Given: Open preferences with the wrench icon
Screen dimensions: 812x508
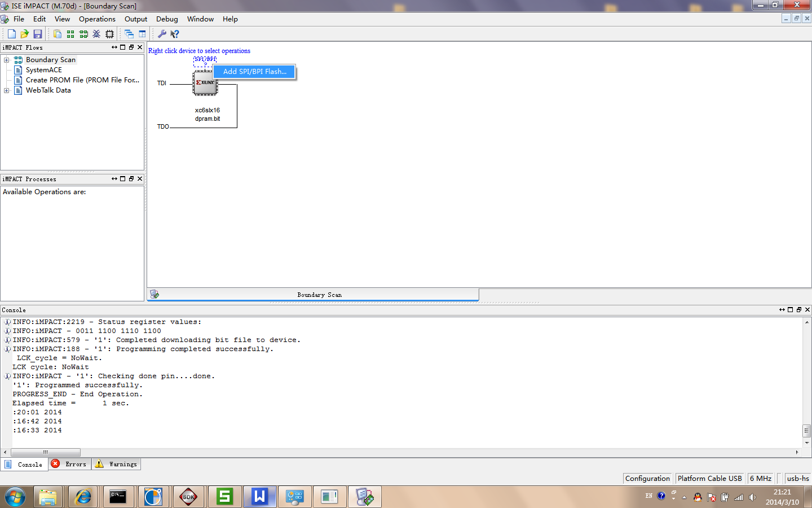Looking at the screenshot, I should click(x=162, y=34).
